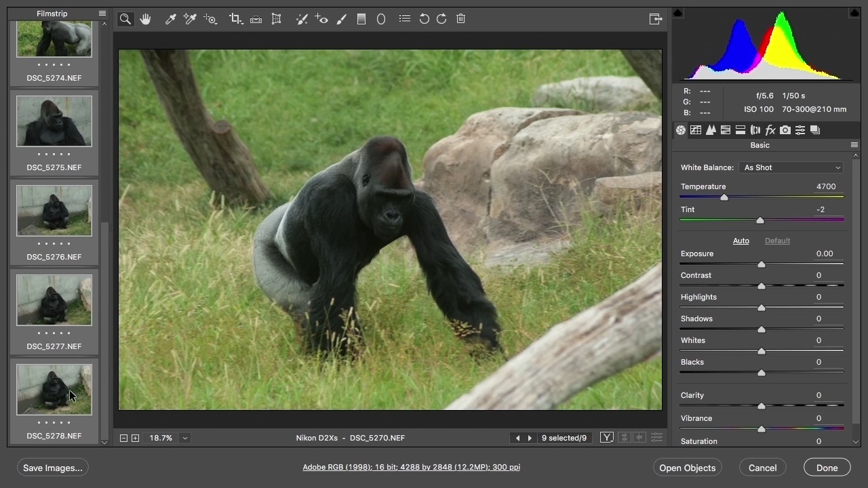
Task: Switch to the Lens Corrections panel tab
Action: (755, 130)
